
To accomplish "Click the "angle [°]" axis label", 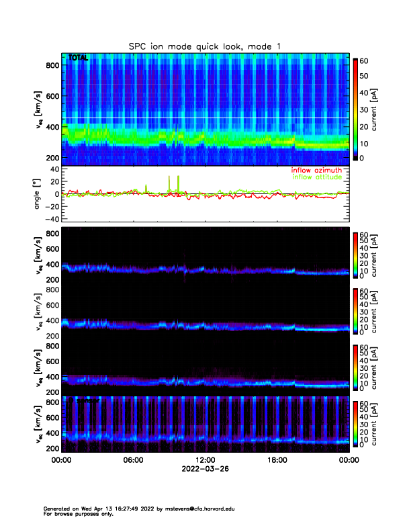I will pos(38,194).
